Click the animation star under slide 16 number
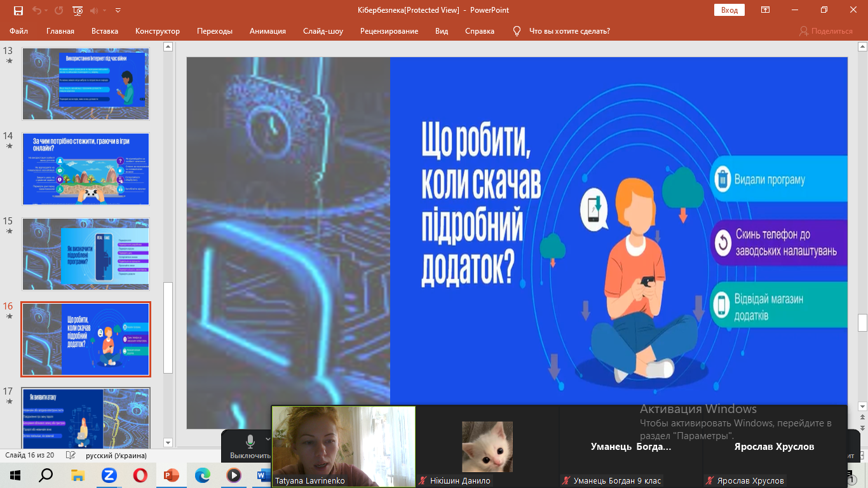Screen dimensions: 868x488 [9, 316]
